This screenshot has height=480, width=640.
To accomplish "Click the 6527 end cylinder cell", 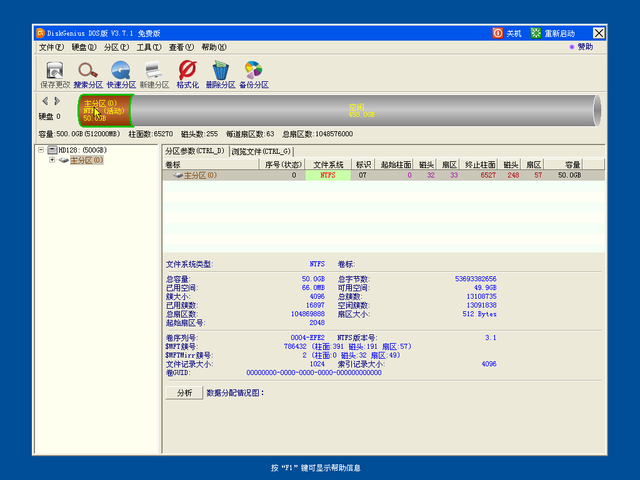I will click(x=488, y=175).
